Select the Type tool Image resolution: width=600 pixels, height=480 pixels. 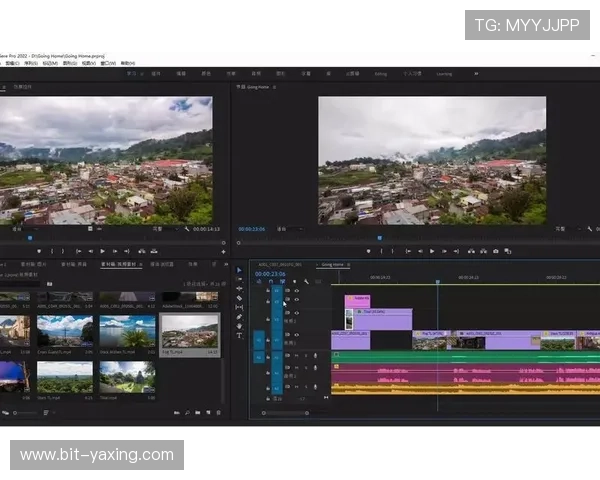click(x=239, y=335)
